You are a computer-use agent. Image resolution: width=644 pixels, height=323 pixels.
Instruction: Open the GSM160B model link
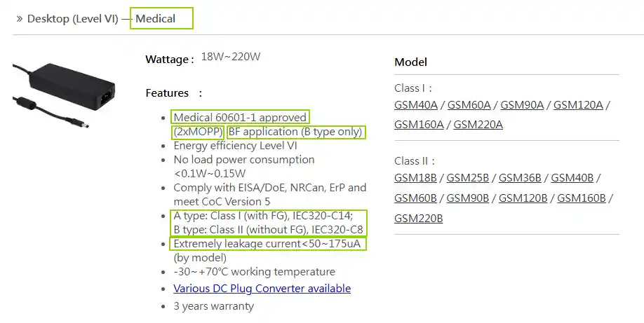(x=582, y=198)
